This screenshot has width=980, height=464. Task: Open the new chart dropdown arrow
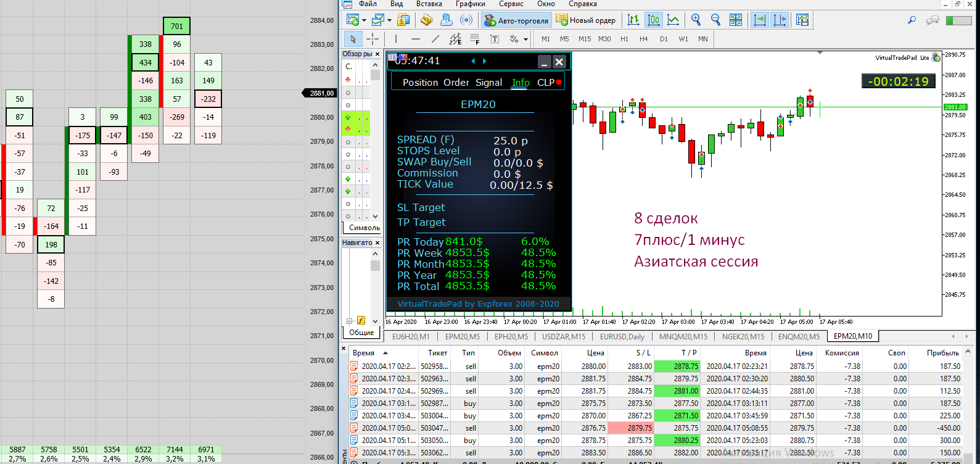(364, 20)
